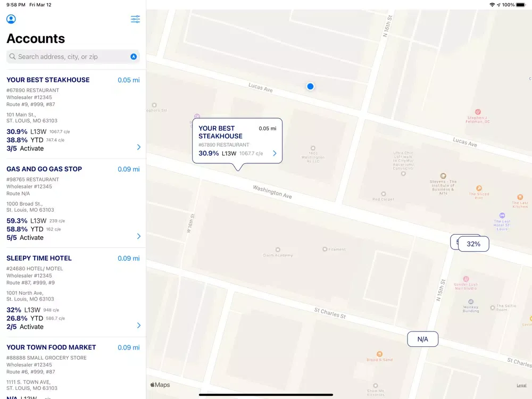Tap address 1001 North Ave
The height and width of the screenshot is (399, 532).
25,293
